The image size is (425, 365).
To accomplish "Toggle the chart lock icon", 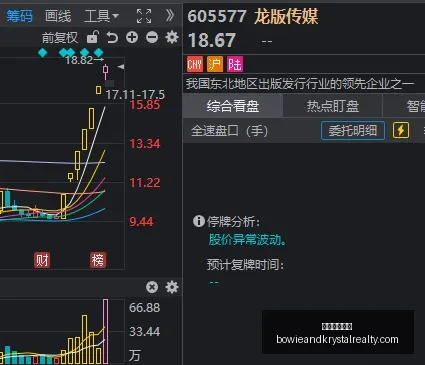I will pyautogui.click(x=93, y=37).
